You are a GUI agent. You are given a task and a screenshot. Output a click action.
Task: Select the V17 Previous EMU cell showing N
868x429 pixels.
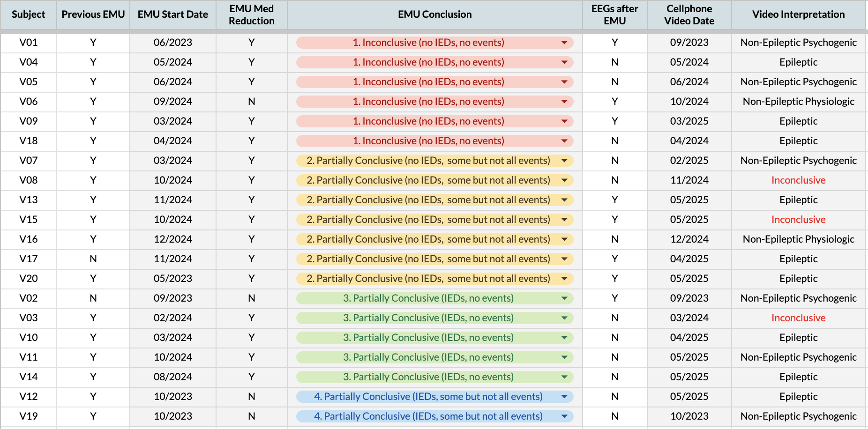tap(93, 259)
